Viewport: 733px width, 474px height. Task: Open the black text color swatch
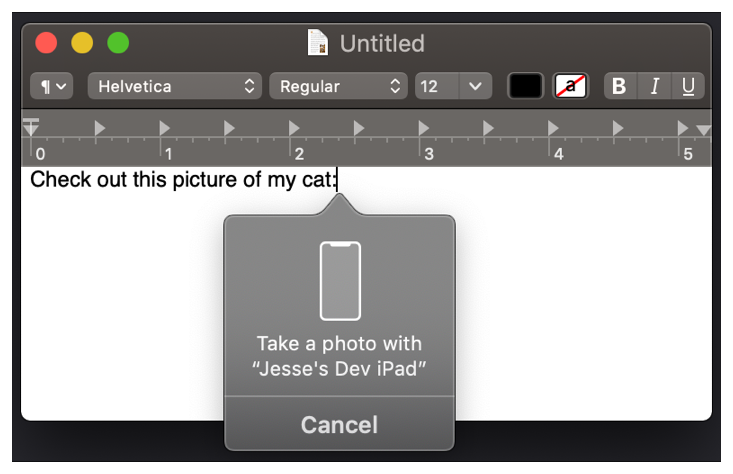tap(525, 86)
